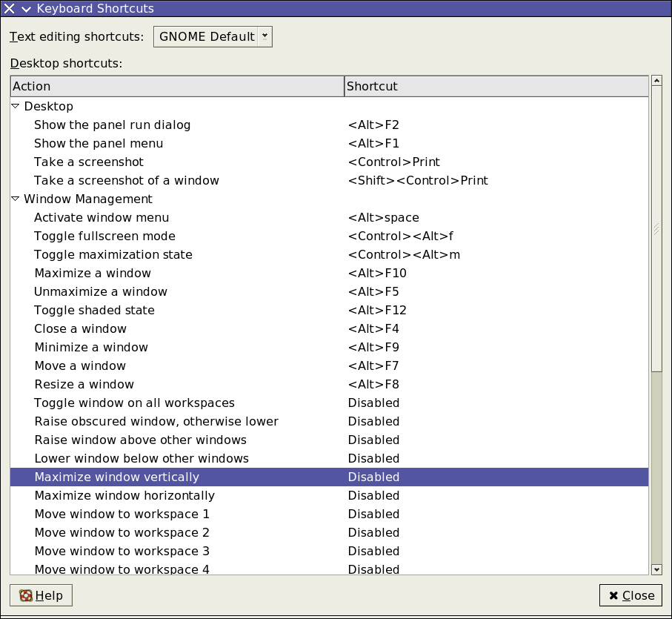
Task: Select 'Toggle shaded state' row
Action: [329, 310]
